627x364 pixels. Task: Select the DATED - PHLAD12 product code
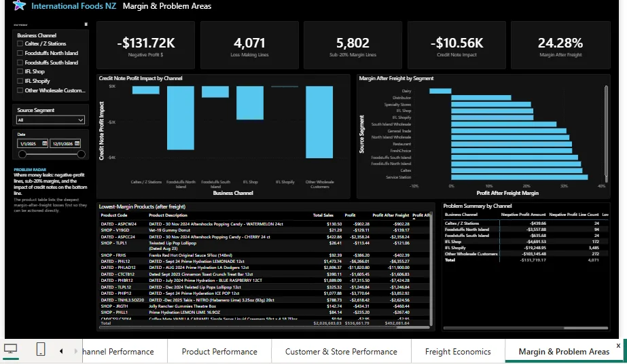coord(118,268)
